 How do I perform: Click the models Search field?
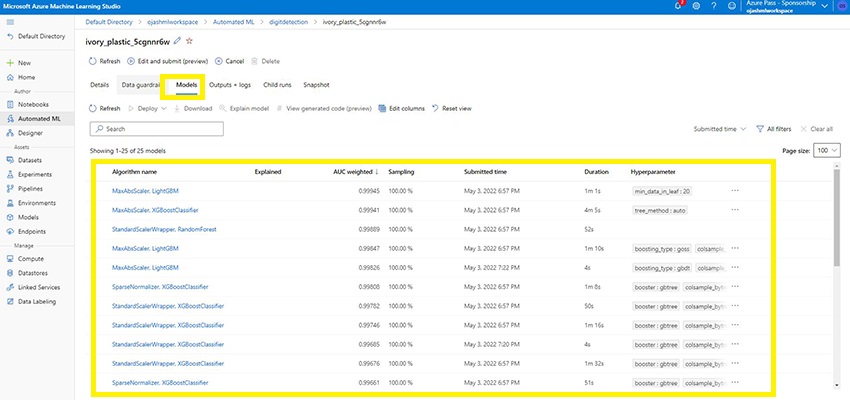[x=157, y=129]
